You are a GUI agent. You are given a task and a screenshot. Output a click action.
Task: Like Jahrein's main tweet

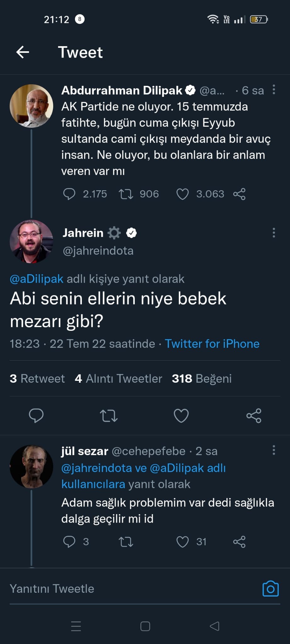[x=181, y=416]
